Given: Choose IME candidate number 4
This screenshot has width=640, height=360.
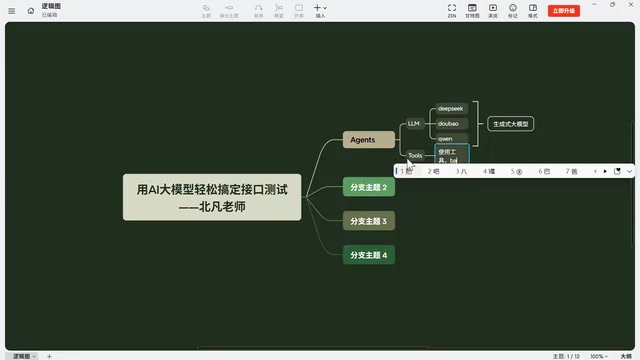Looking at the screenshot, I should click(489, 171).
